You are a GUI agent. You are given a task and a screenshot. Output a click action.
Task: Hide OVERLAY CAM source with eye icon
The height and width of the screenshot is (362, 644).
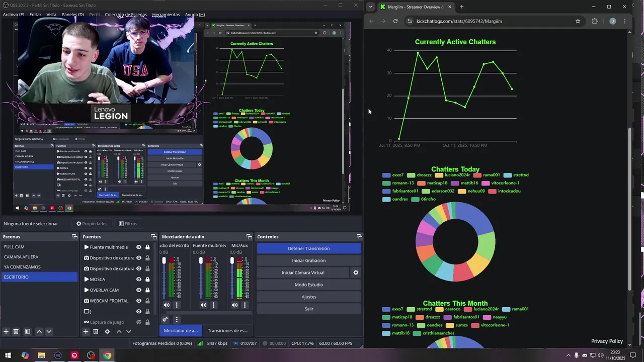pyautogui.click(x=139, y=290)
